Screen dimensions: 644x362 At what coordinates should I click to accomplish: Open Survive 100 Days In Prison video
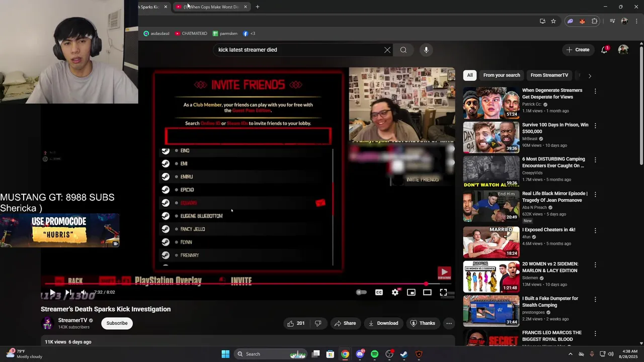(x=491, y=137)
